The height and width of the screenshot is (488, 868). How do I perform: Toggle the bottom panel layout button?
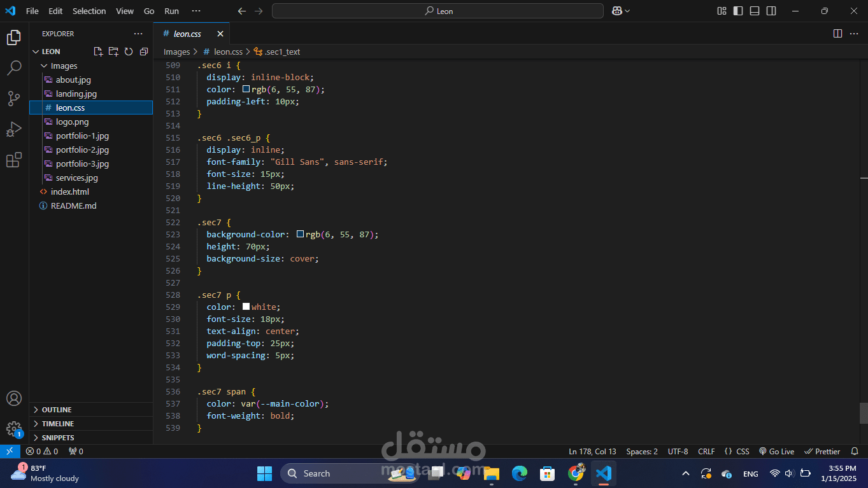[x=755, y=11]
